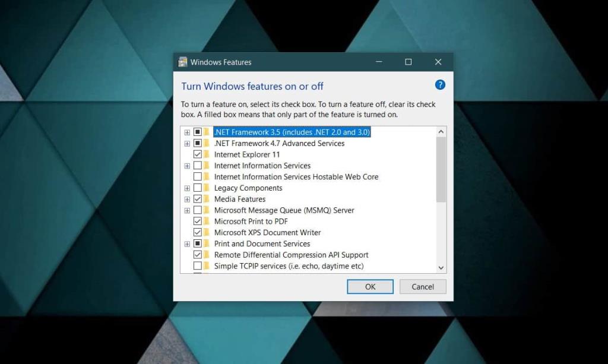Click the Cancel button
The height and width of the screenshot is (364, 608).
coord(423,287)
